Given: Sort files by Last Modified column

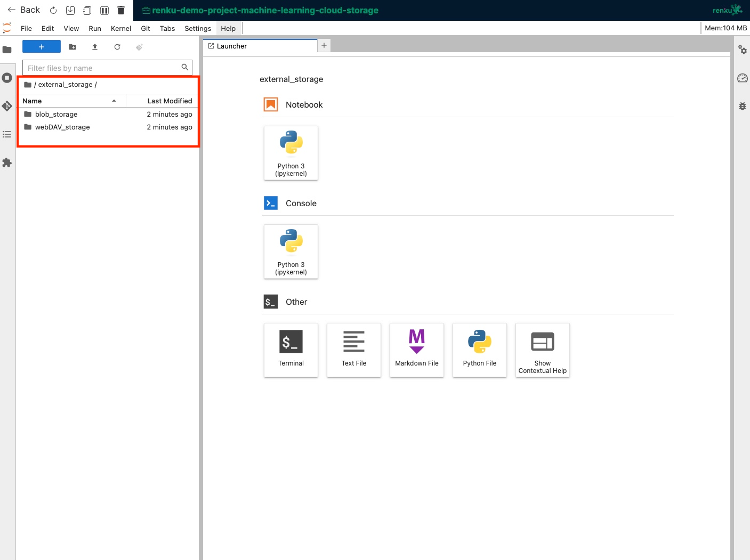Looking at the screenshot, I should (162, 101).
